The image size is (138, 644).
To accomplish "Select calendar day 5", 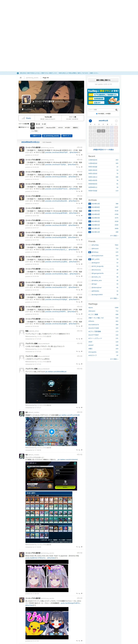I will tap(103, 131).
